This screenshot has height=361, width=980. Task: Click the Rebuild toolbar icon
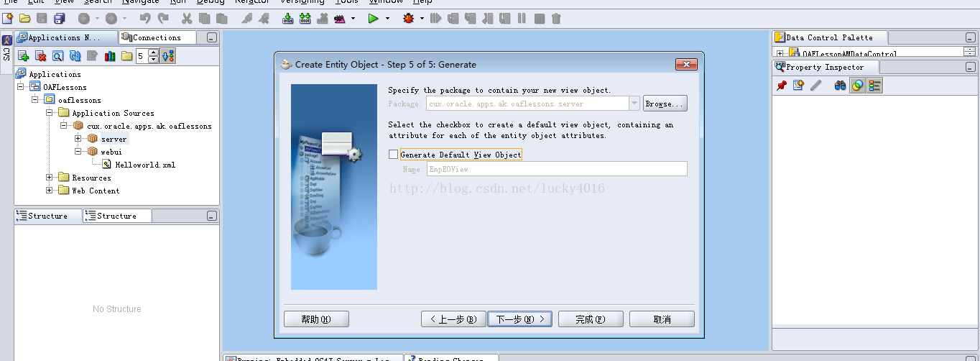tap(305, 18)
